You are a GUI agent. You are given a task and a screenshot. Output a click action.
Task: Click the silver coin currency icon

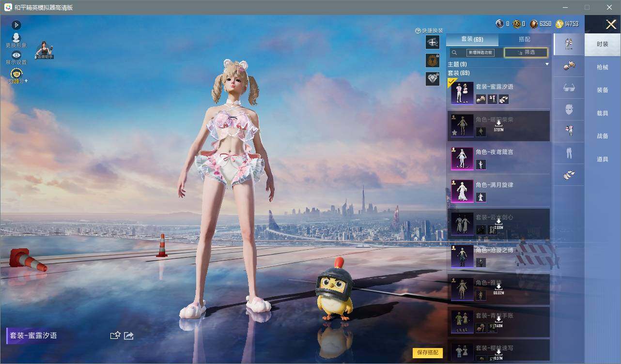[500, 24]
